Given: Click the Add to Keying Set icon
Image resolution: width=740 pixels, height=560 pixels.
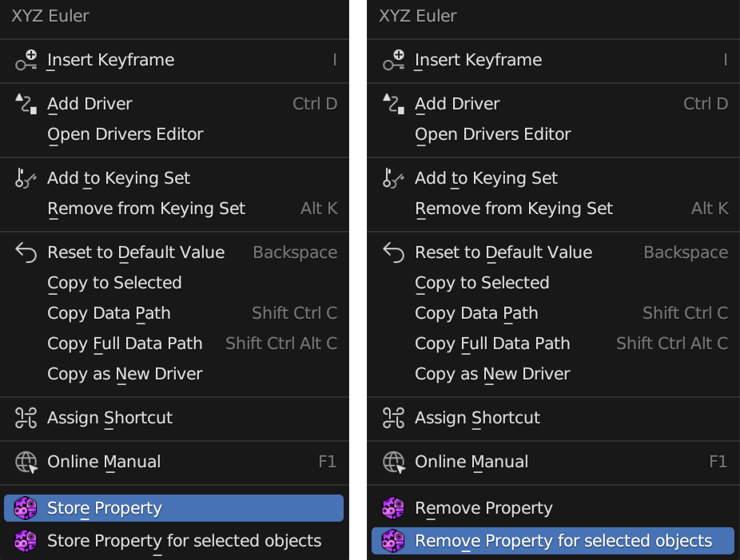Looking at the screenshot, I should [x=25, y=178].
